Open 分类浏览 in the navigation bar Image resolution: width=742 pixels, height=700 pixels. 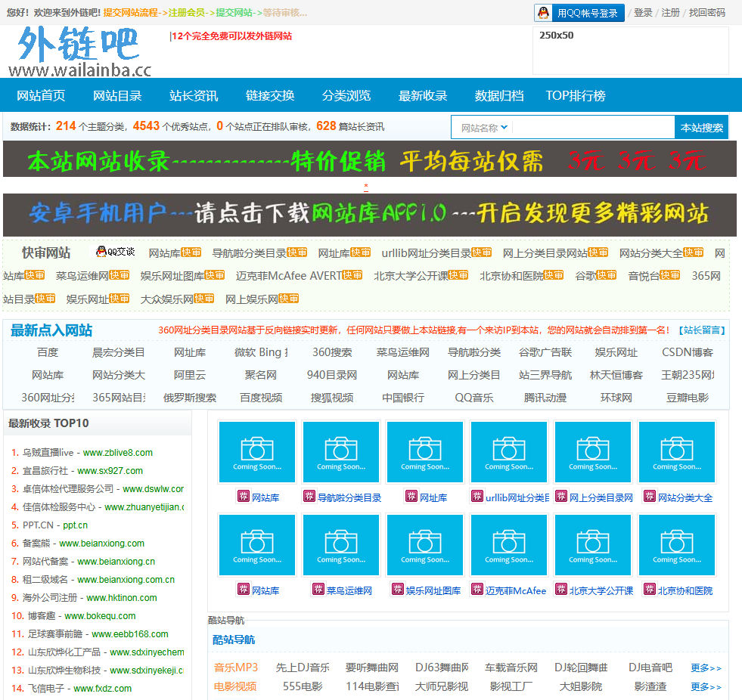346,95
